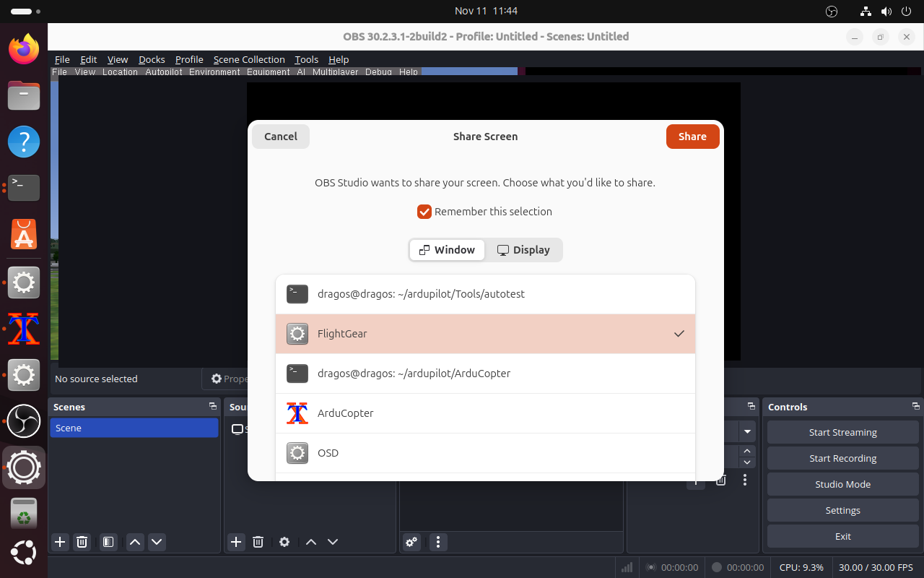Viewport: 924px width, 578px height.
Task: Remove selected source with trash icon
Action: (258, 542)
